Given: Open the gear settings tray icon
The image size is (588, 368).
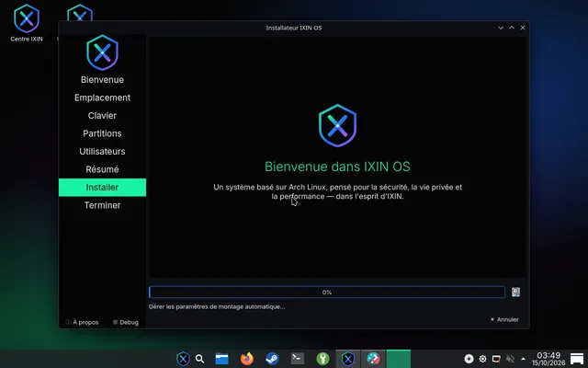Looking at the screenshot, I should [482, 359].
